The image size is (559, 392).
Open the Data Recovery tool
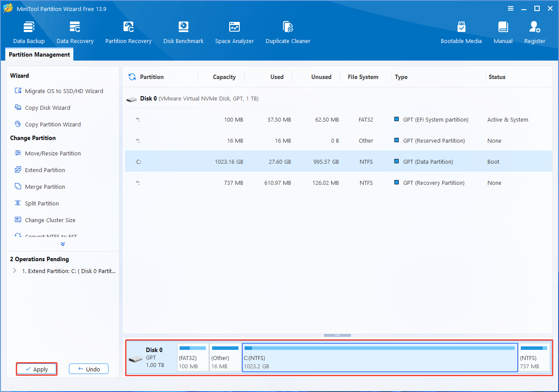75,32
